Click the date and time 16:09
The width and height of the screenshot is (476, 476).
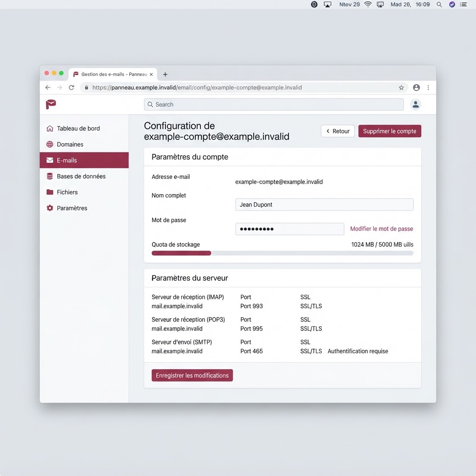pyautogui.click(x=410, y=5)
